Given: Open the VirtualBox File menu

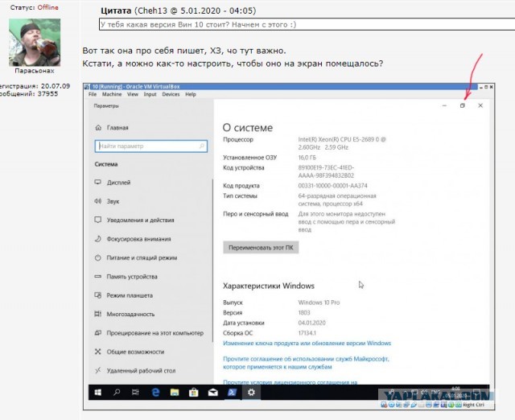Looking at the screenshot, I should click(93, 94).
